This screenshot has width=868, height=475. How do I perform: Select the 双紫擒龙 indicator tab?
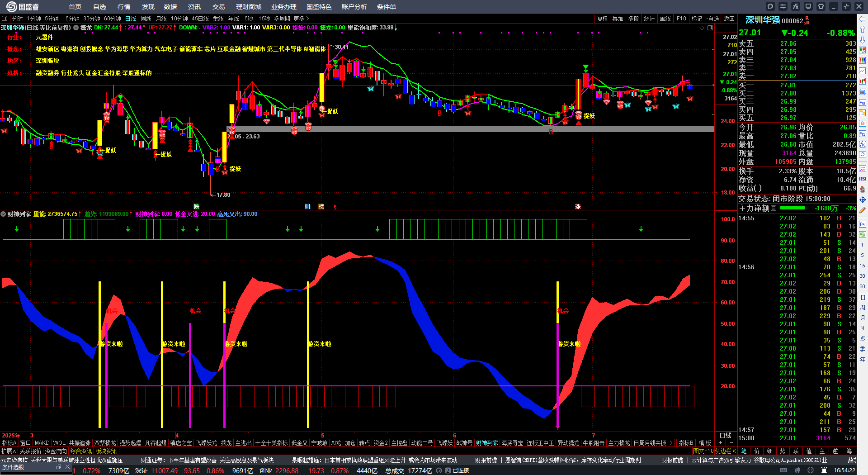105,443
